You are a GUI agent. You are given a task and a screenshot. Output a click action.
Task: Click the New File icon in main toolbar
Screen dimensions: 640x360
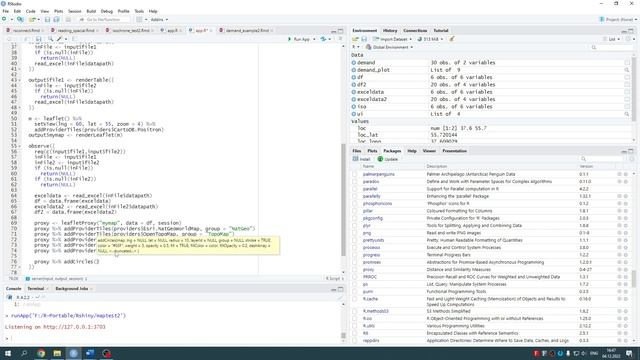click(x=4, y=19)
